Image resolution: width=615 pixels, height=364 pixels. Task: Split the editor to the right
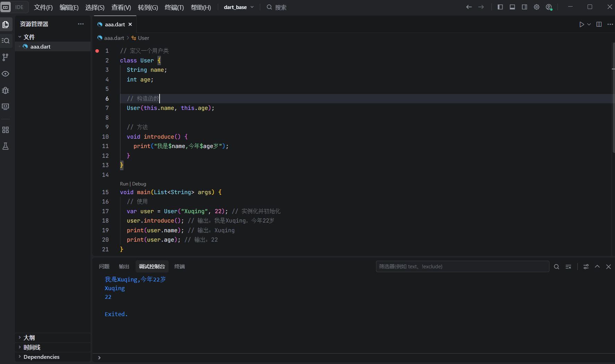[599, 24]
